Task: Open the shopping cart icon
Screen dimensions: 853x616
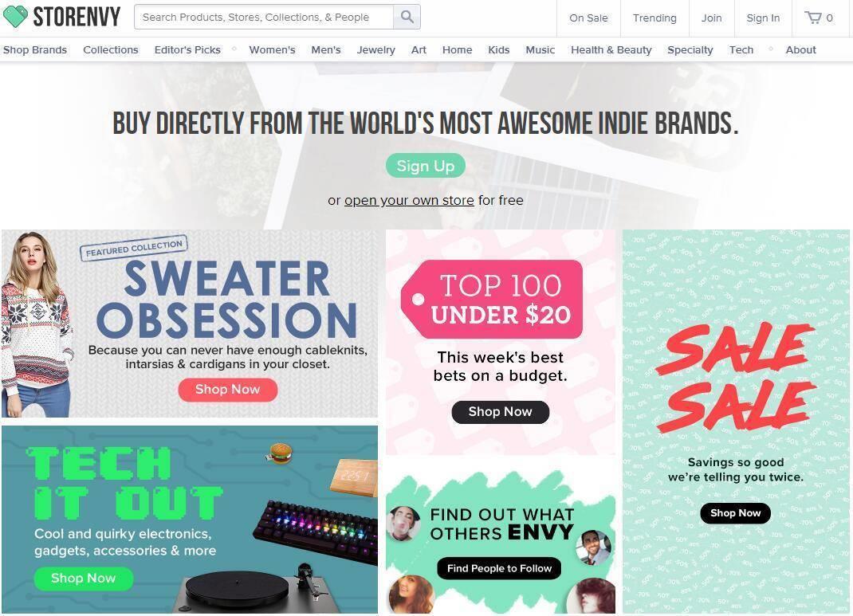Action: point(813,18)
